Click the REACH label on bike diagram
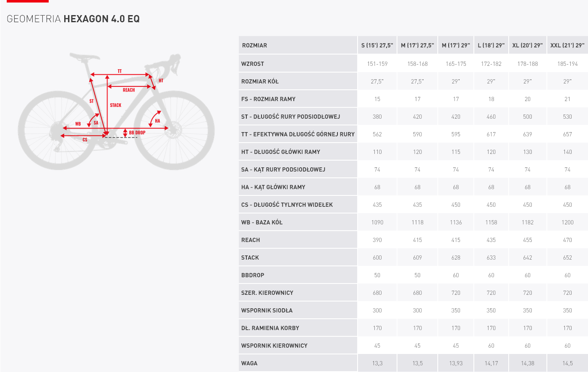The image size is (588, 372). [x=129, y=90]
